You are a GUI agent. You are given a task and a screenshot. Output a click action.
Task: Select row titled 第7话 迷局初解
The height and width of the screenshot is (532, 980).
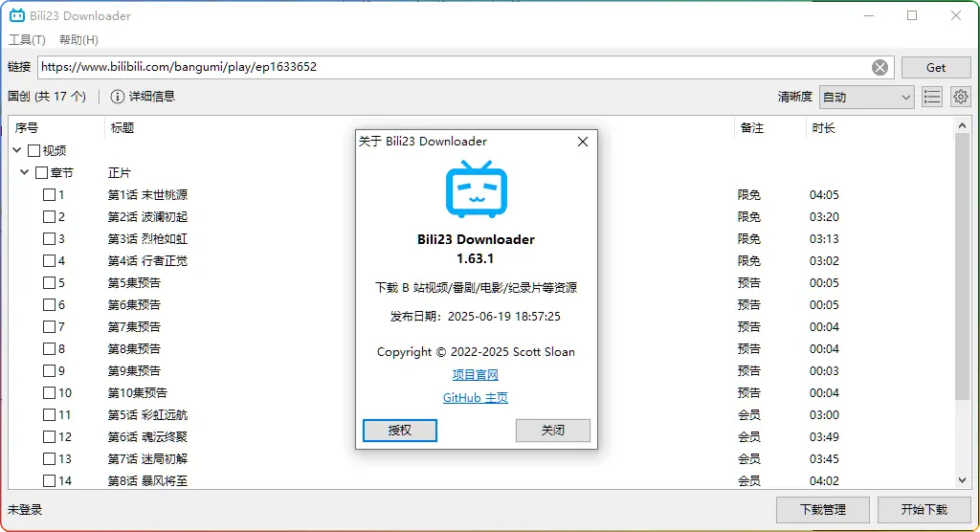(x=147, y=459)
